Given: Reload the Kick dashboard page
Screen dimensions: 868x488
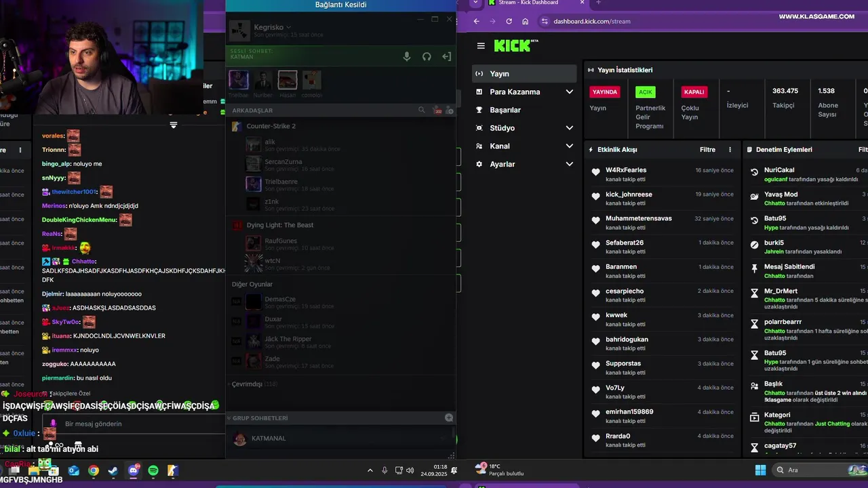Looking at the screenshot, I should point(509,21).
